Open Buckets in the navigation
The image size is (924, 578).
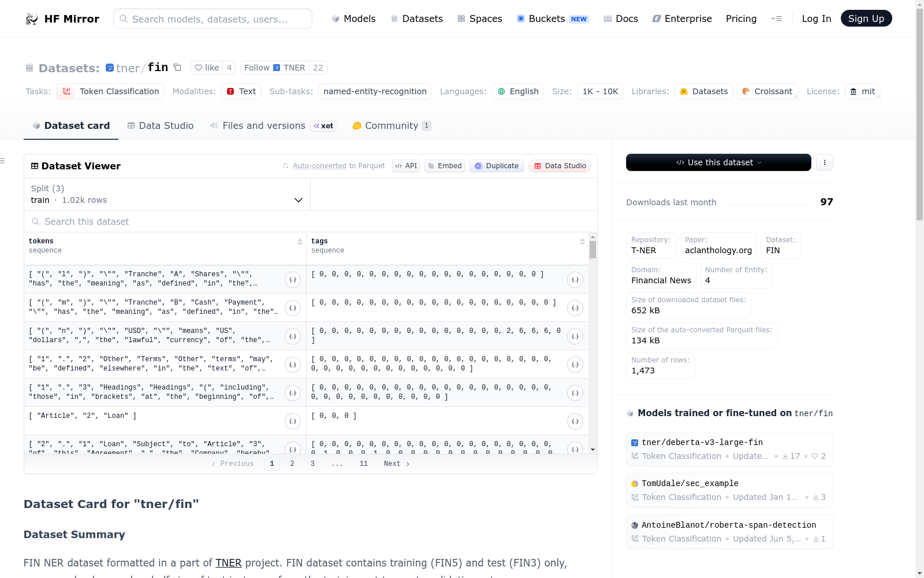point(553,18)
